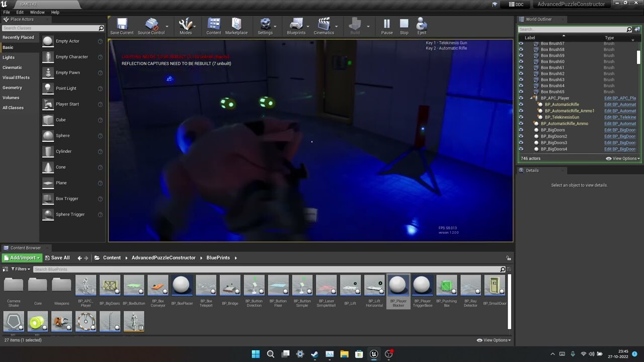Hide BP_TelekinesisGun using its eye toggle
Viewport: 644px width, 362px height.
tap(521, 117)
